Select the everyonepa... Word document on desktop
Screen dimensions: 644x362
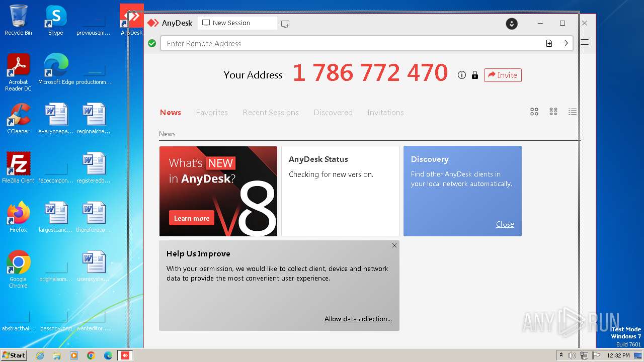click(56, 119)
